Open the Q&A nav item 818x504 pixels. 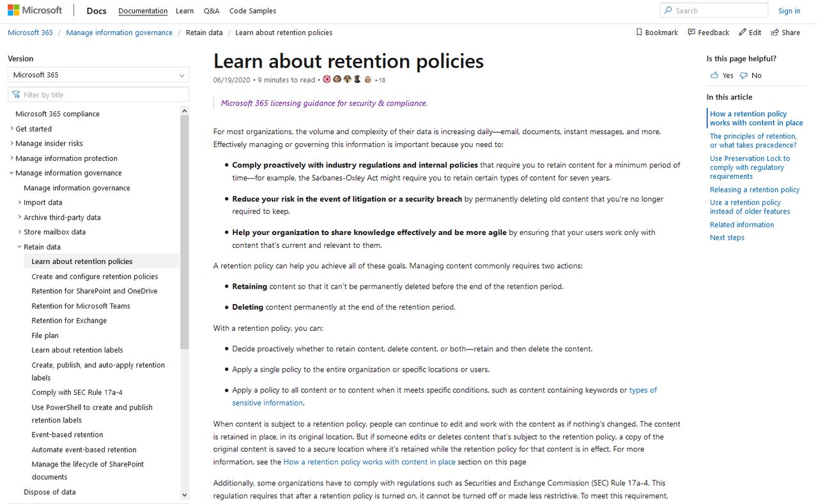click(212, 11)
